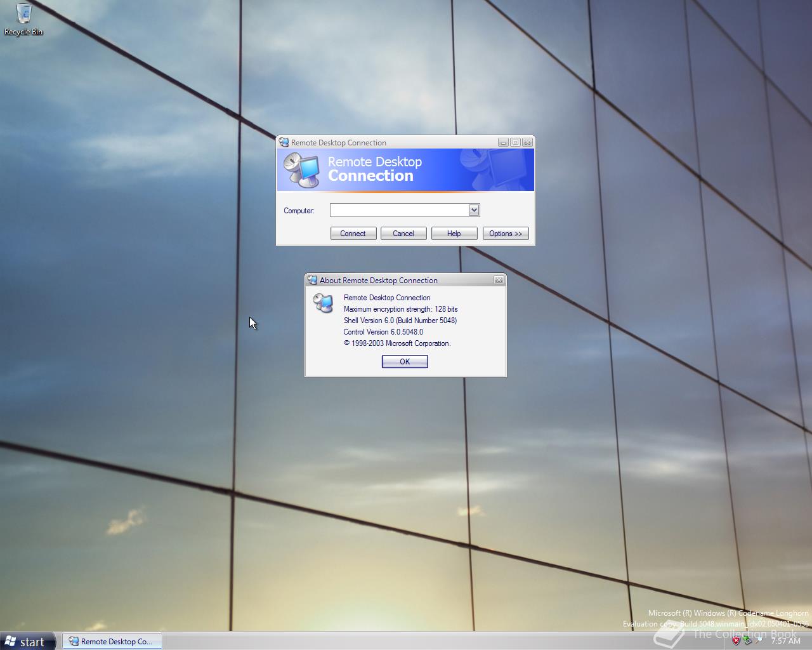
Task: Open the Recycle Bin desktop icon
Action: click(23, 19)
